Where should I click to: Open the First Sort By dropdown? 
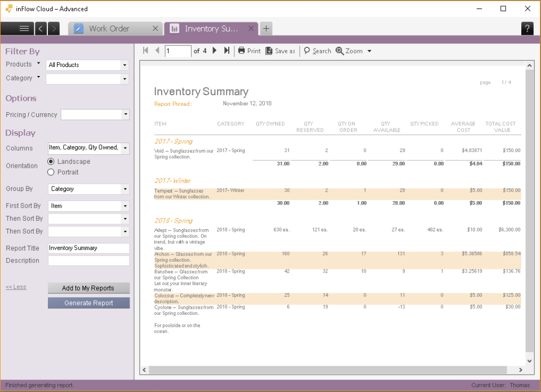point(125,206)
